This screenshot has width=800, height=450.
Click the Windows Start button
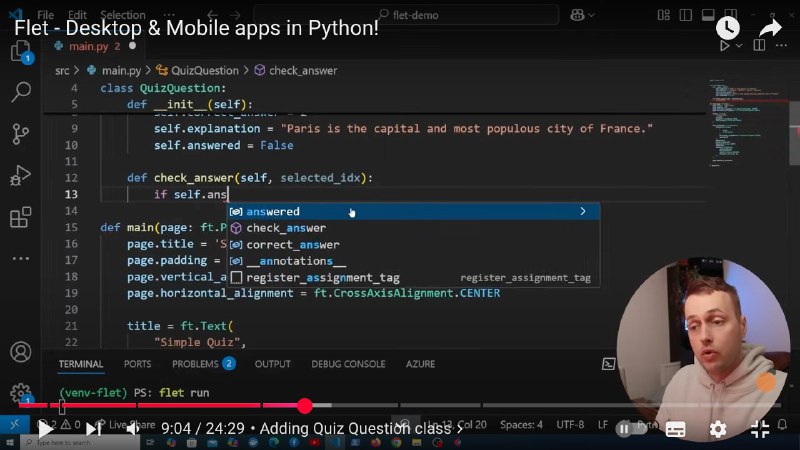10,442
